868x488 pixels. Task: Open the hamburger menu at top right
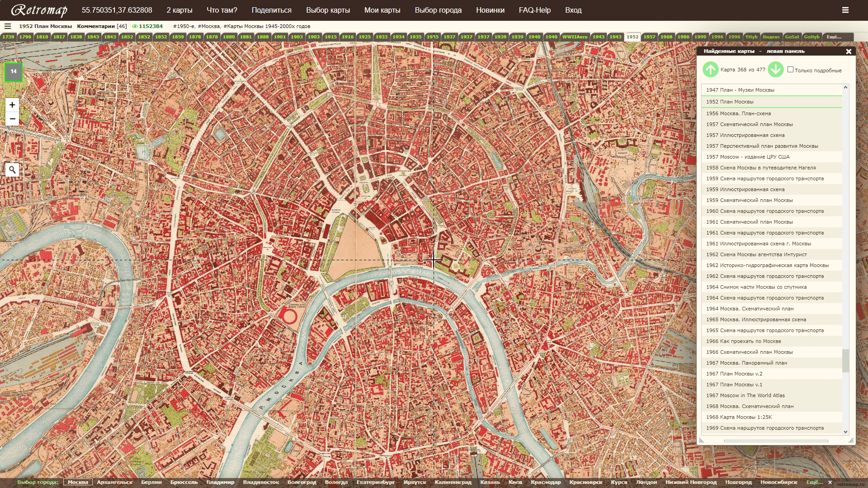pos(845,10)
